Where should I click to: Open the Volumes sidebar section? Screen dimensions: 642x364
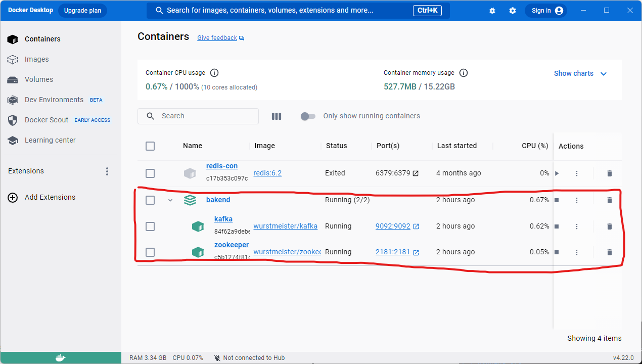(61, 79)
